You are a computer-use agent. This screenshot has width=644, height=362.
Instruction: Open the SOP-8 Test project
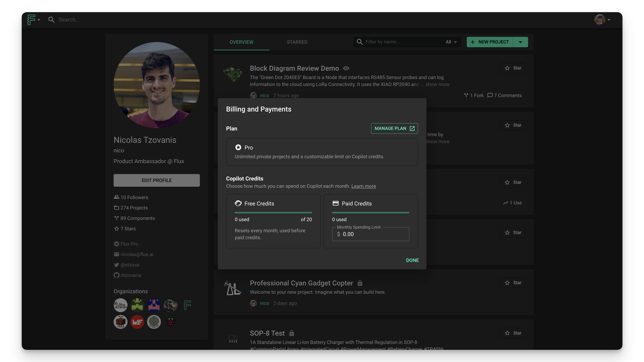click(x=267, y=333)
